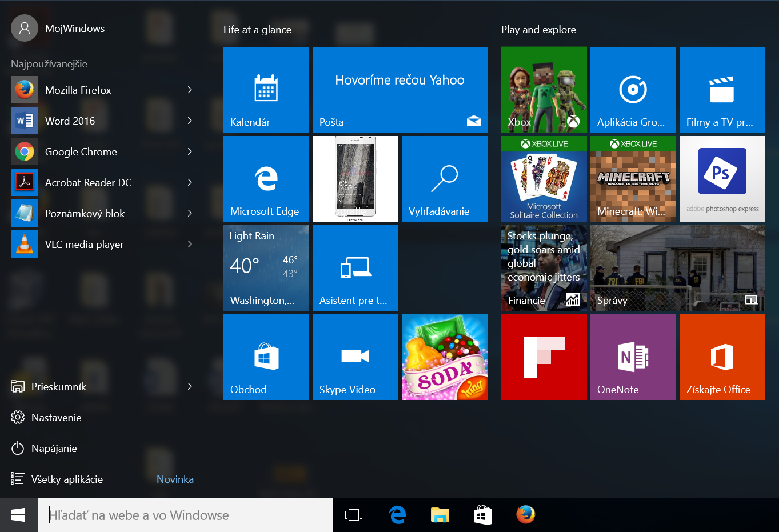Open Task View from the taskbar

(354, 515)
